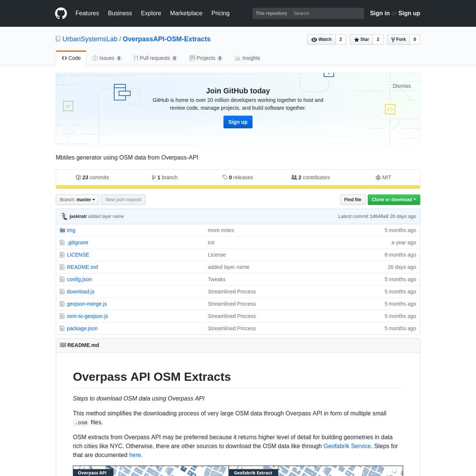Open the Branch: master dropdown
This screenshot has height=476, width=476.
tap(78, 200)
